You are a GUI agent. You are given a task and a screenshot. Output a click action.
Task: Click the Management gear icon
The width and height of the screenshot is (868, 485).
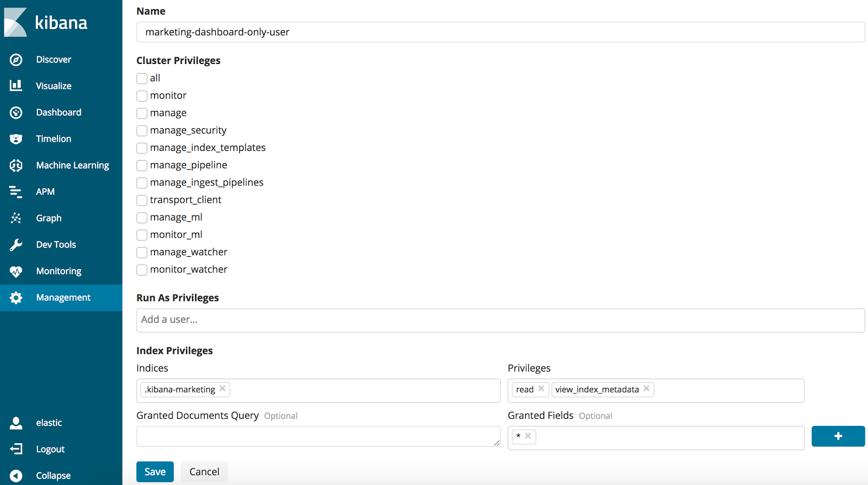click(16, 297)
